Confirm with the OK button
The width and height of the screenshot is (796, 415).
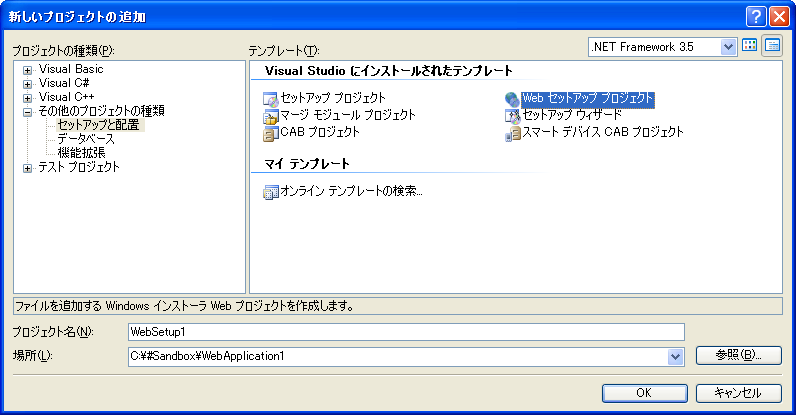point(645,393)
